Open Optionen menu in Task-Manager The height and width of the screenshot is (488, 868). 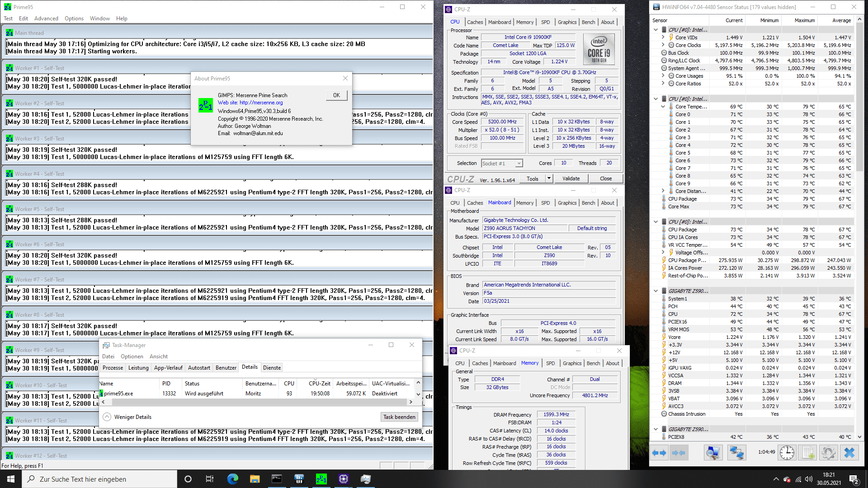click(x=132, y=357)
